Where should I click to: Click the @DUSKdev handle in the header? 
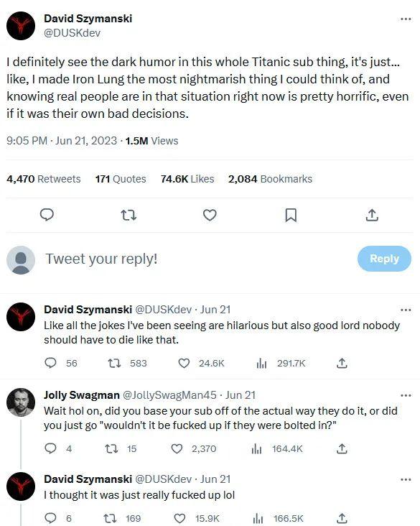click(x=72, y=33)
